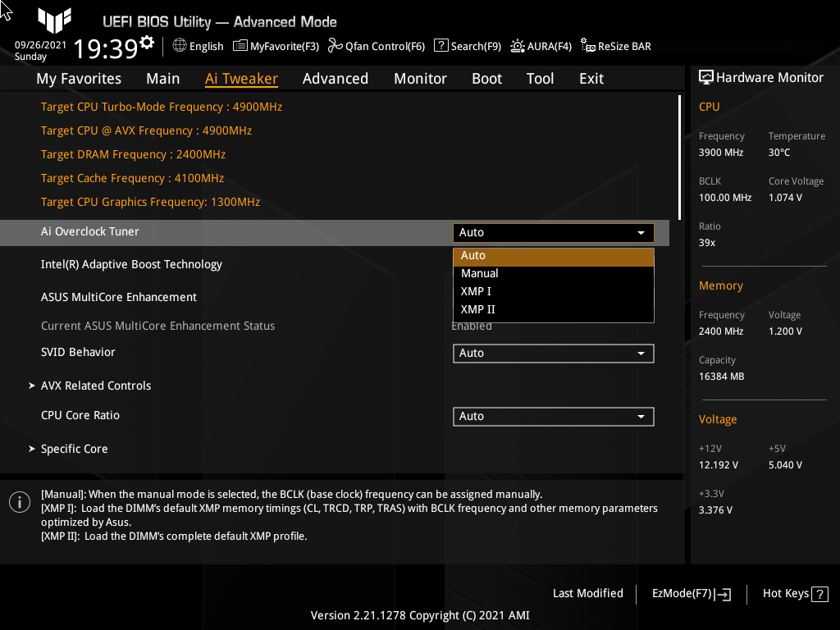Click the Hot Keys question mark icon
Screen dimensions: 840x630
[818, 593]
